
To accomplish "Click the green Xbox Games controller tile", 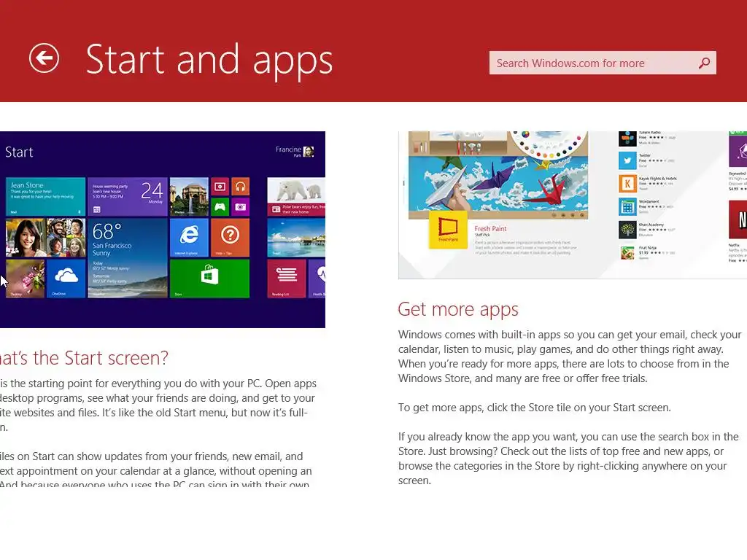I will click(x=220, y=207).
